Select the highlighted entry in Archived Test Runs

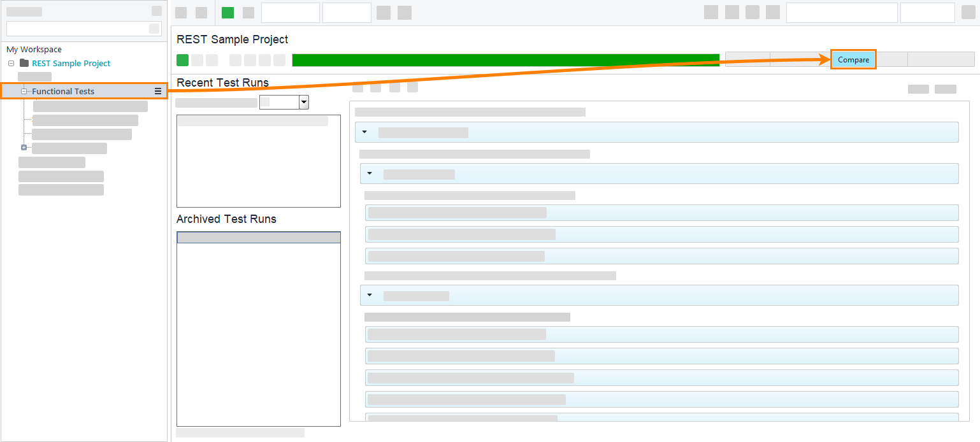(258, 236)
